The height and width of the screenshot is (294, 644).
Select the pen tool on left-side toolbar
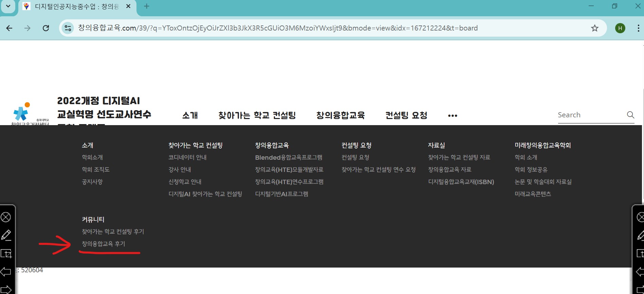(6, 235)
